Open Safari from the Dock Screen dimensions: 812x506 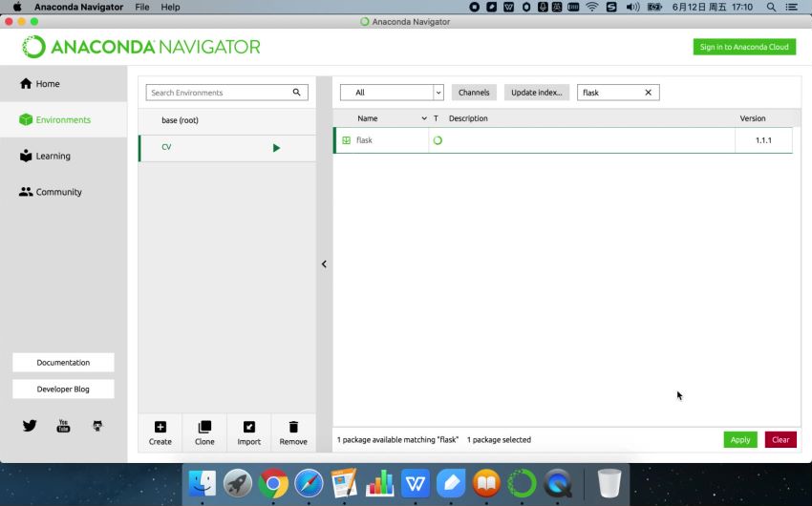[x=309, y=483]
